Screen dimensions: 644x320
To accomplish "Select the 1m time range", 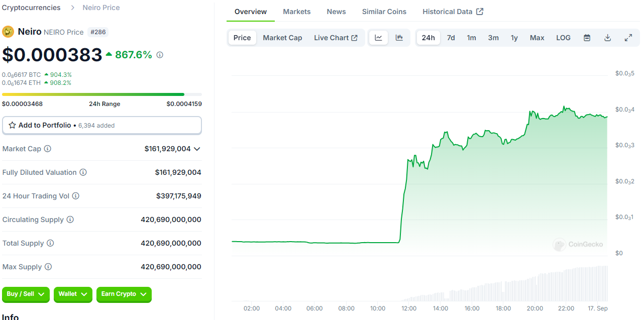I will 471,38.
